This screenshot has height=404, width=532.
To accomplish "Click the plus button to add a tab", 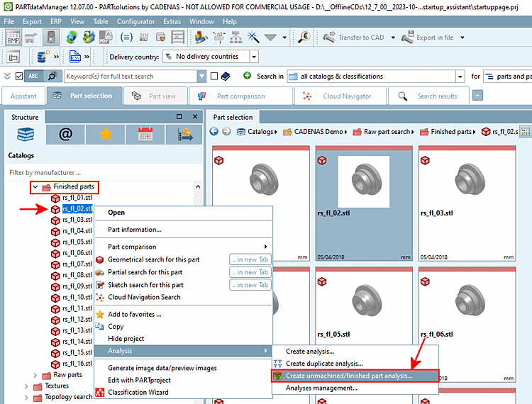I will point(477,96).
